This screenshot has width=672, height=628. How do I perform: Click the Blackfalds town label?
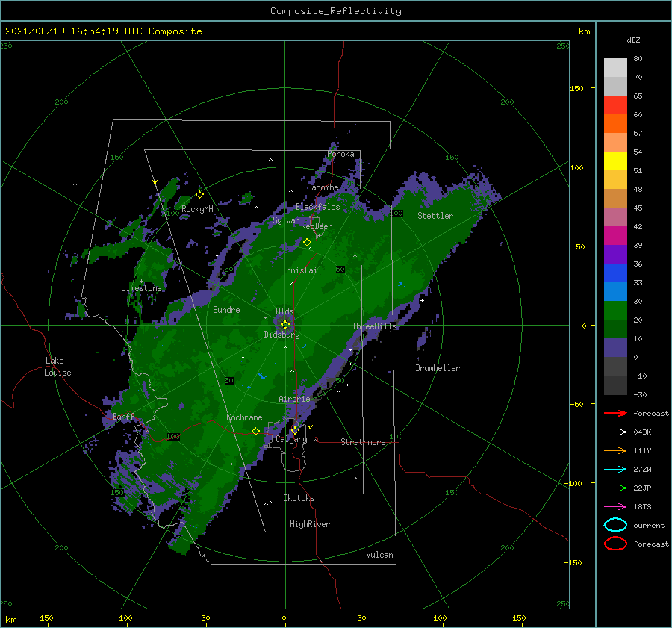coord(317,207)
